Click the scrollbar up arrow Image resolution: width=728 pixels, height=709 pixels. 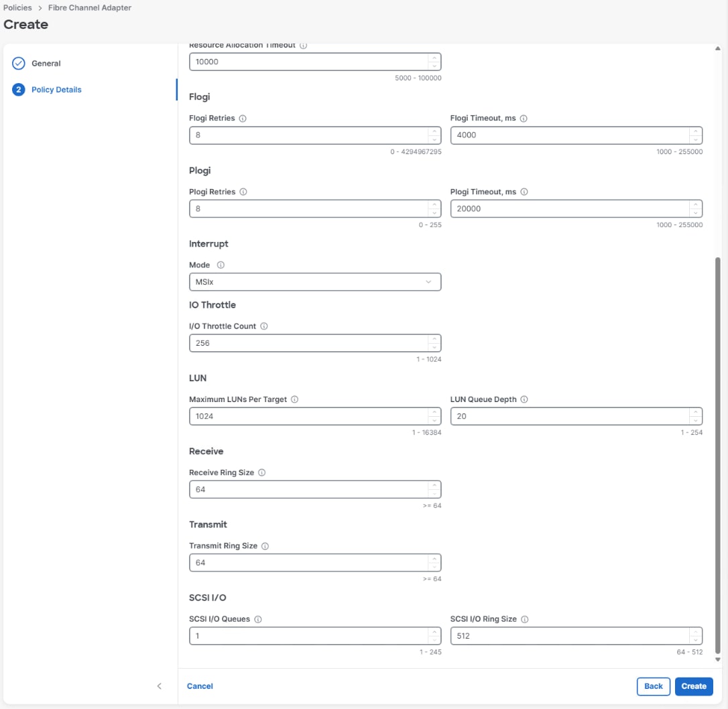coord(717,48)
